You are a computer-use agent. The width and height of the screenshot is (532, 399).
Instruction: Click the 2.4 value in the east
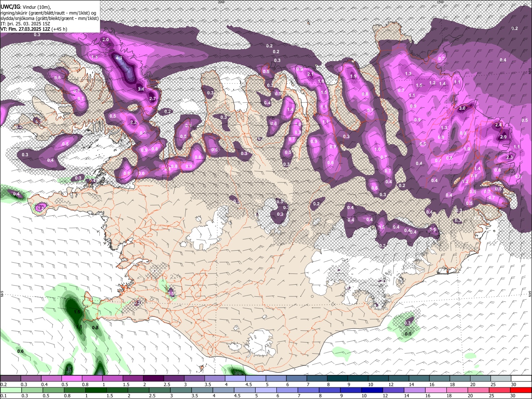(499, 125)
